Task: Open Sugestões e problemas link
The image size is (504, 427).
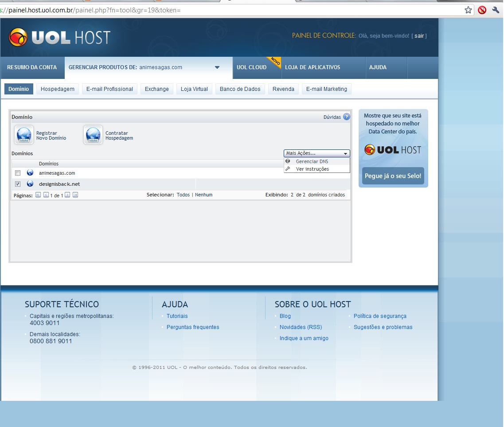Action: (x=383, y=327)
